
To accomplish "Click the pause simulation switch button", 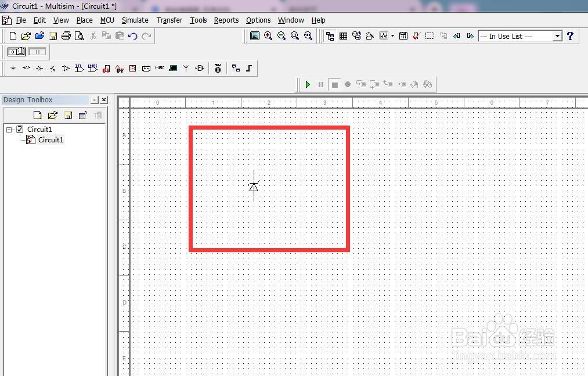I will point(37,52).
